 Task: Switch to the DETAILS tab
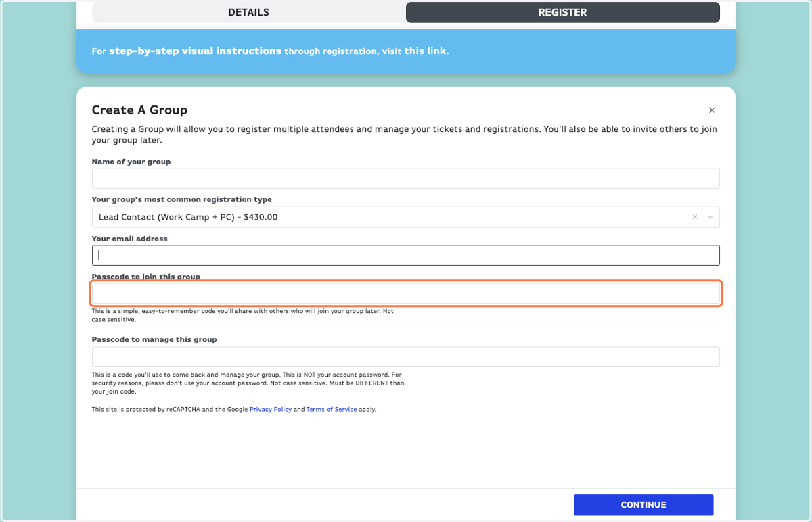tap(248, 12)
